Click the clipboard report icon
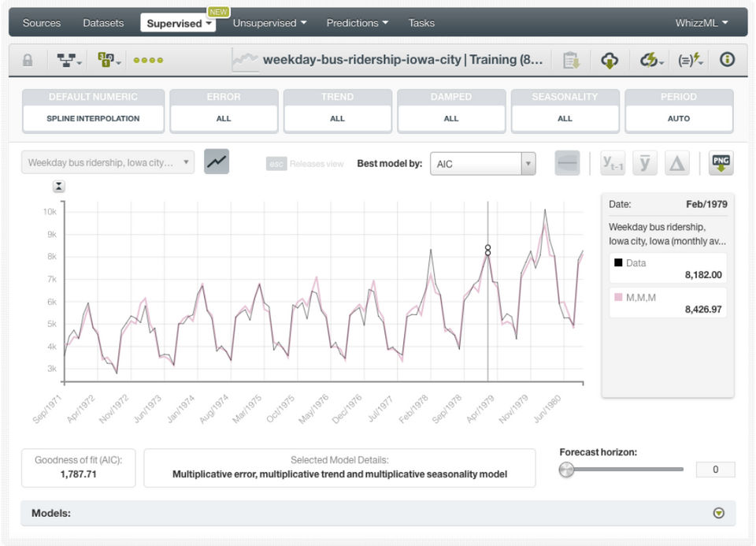This screenshot has height=546, width=756. click(x=572, y=61)
